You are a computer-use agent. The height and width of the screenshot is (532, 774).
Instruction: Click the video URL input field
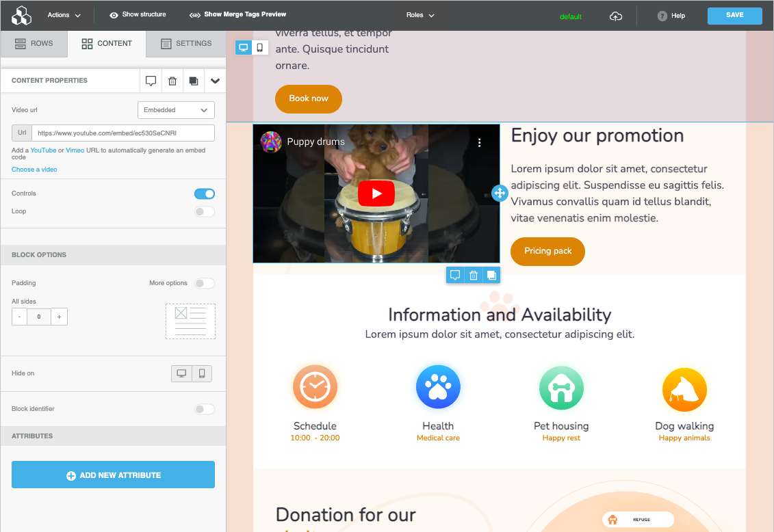pyautogui.click(x=122, y=133)
